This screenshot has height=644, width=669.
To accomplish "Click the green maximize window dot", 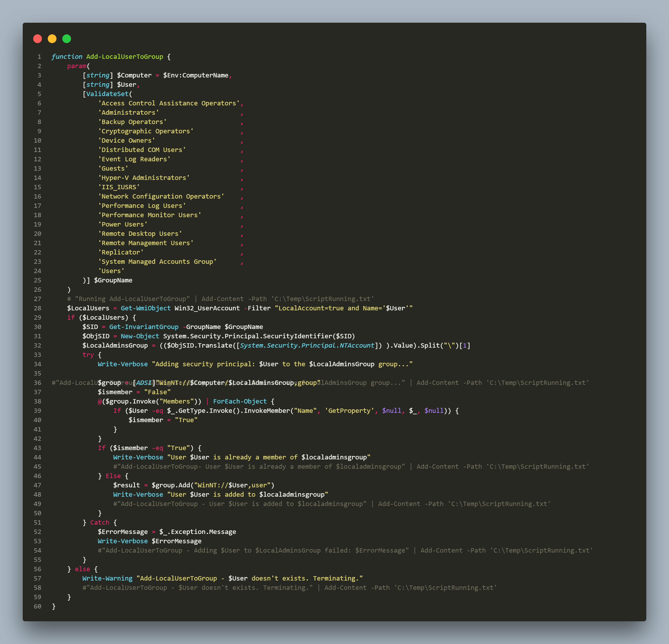I will coord(67,39).
